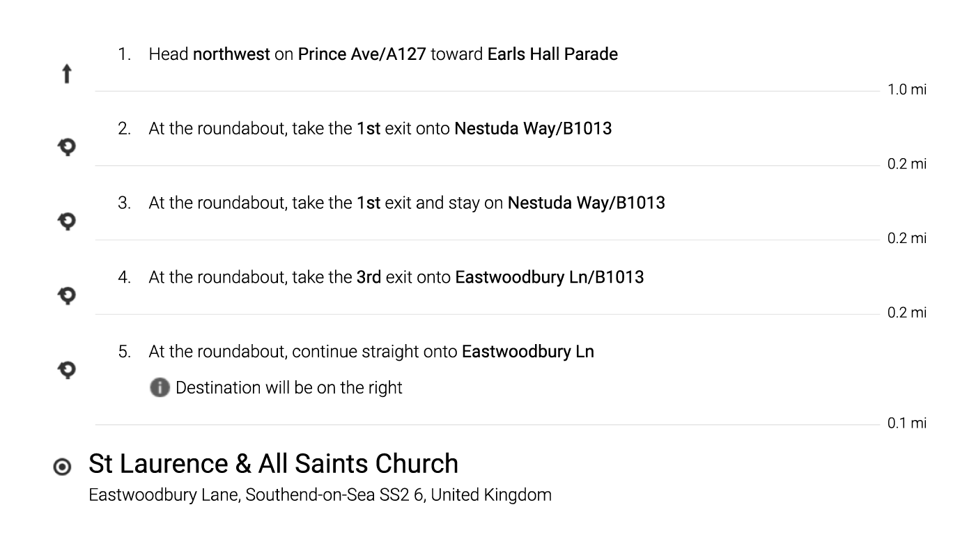Select step 4 '3rd exit onto Eastwoodbury Ln/B1013'

[396, 277]
